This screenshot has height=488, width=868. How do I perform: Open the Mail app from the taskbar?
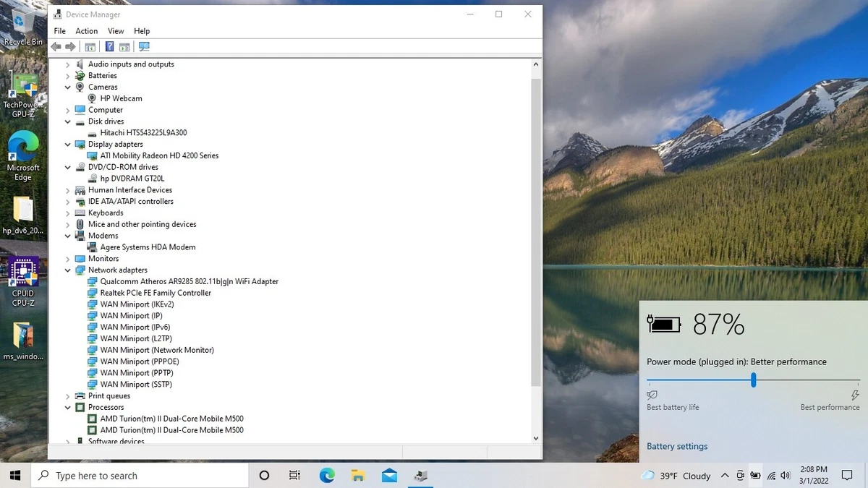coord(389,476)
